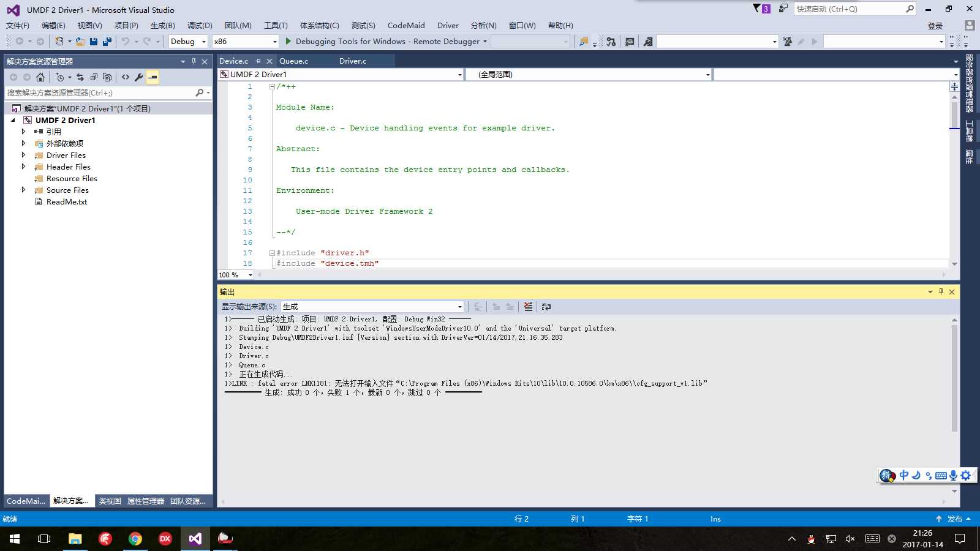Click the comment lines toolbar icon
This screenshot has width=980, height=551.
tap(629, 41)
